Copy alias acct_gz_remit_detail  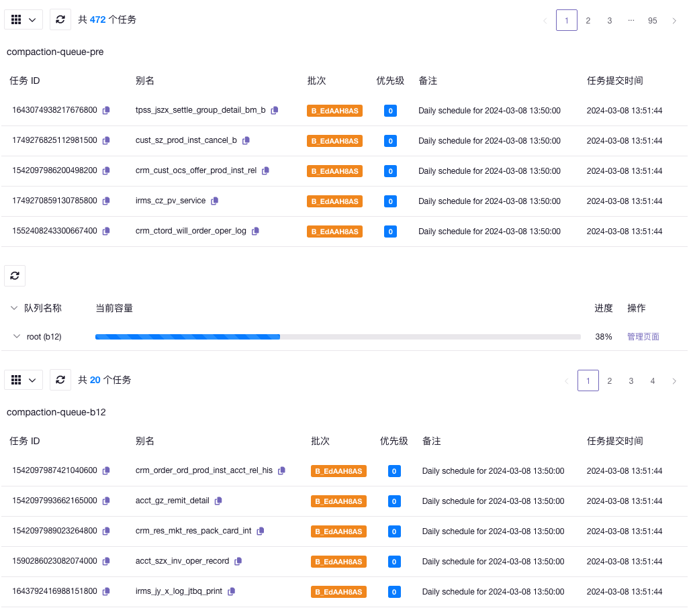[218, 501]
